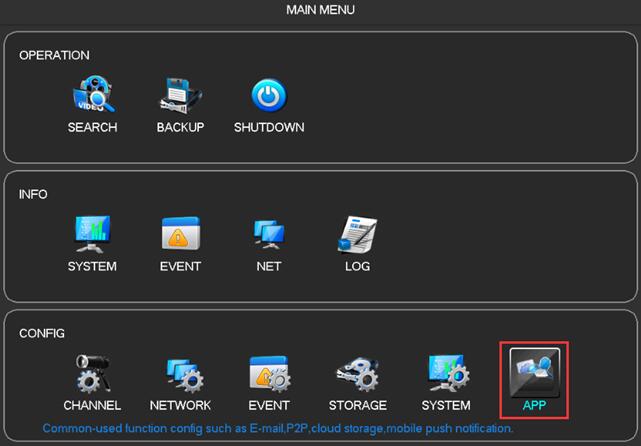Screen dimensions: 641x446
Task: Click the MAIN MENU title bar
Action: coord(320,10)
